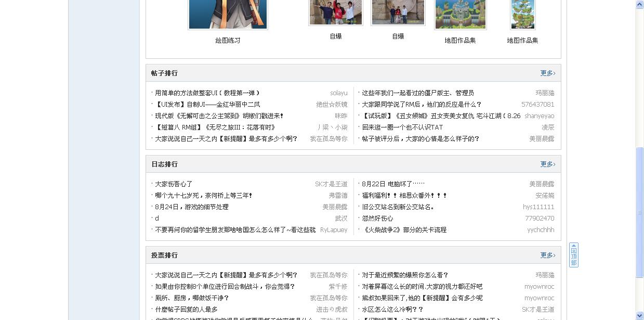The width and height of the screenshot is (644, 320).
Task: Open the 绘图练习 album thumbnail
Action: (228, 14)
